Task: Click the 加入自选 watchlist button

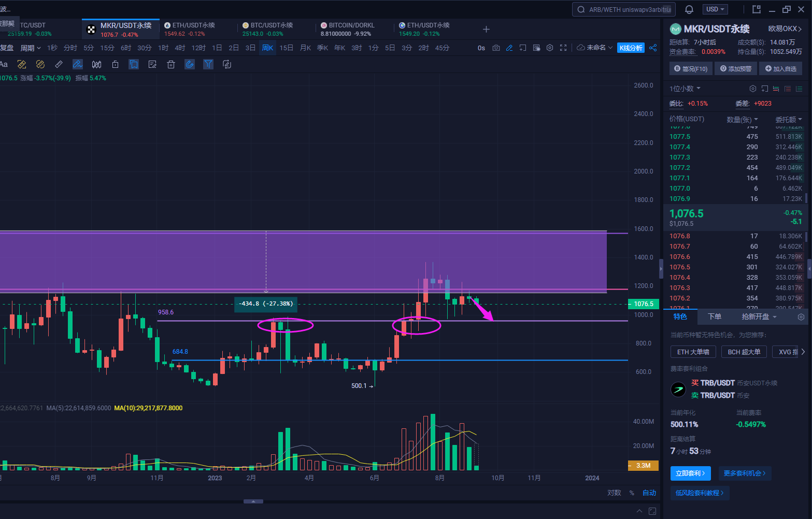Action: coord(780,68)
